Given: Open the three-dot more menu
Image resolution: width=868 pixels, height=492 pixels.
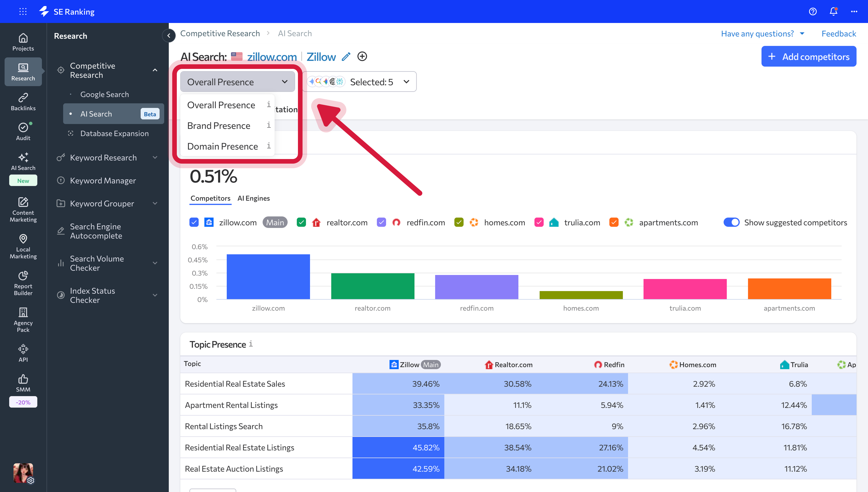Looking at the screenshot, I should (x=854, y=11).
